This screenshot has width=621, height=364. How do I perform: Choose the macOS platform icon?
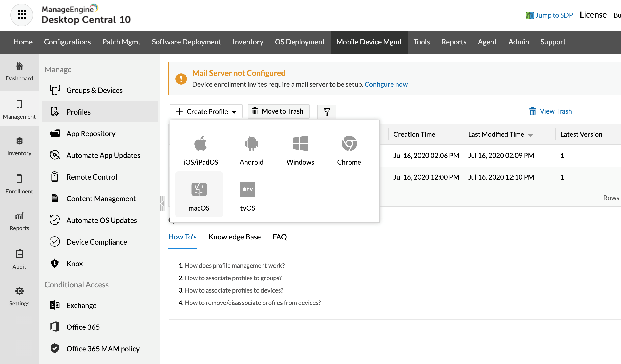coord(199,190)
